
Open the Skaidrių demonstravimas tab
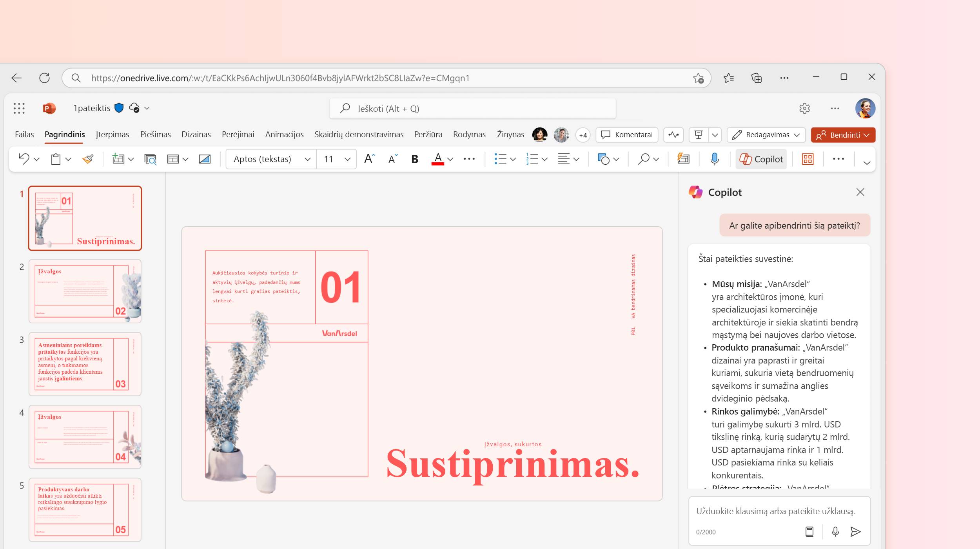point(359,135)
